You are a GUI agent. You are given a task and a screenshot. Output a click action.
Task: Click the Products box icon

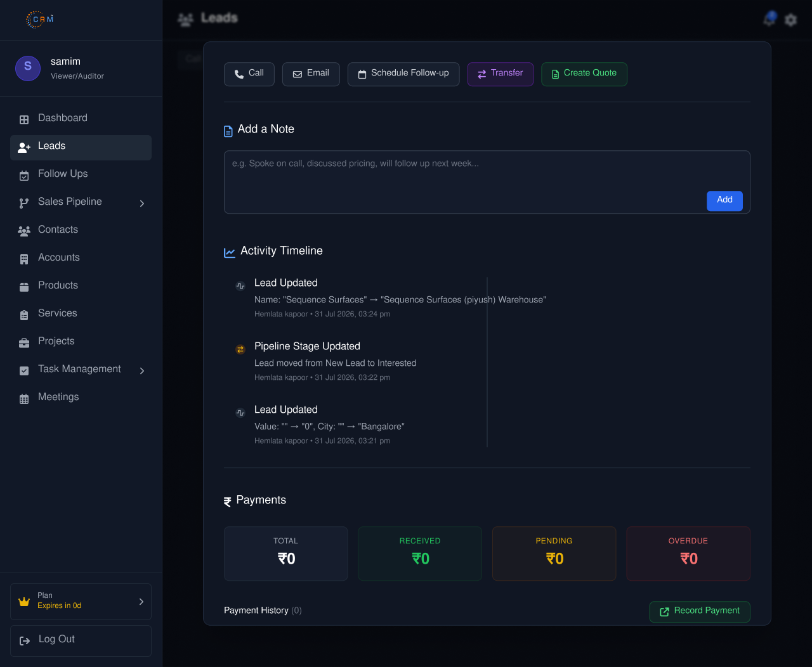pos(24,287)
